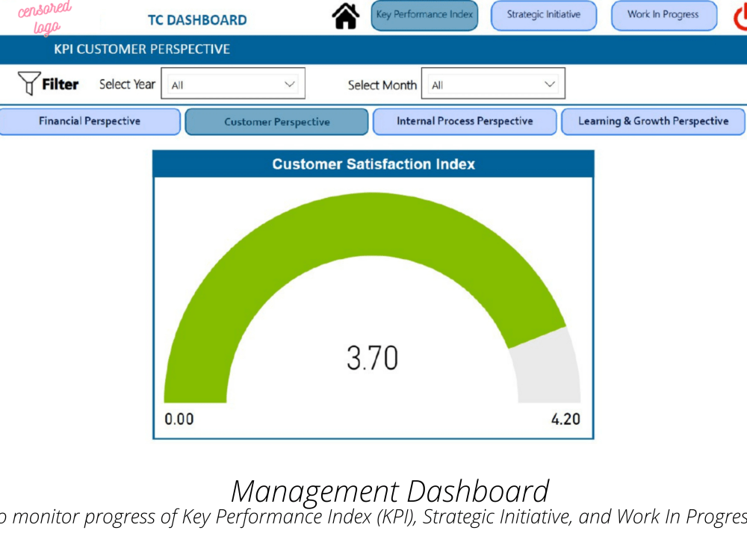Image resolution: width=747 pixels, height=560 pixels.
Task: Click the Select Month label
Action: click(x=382, y=85)
